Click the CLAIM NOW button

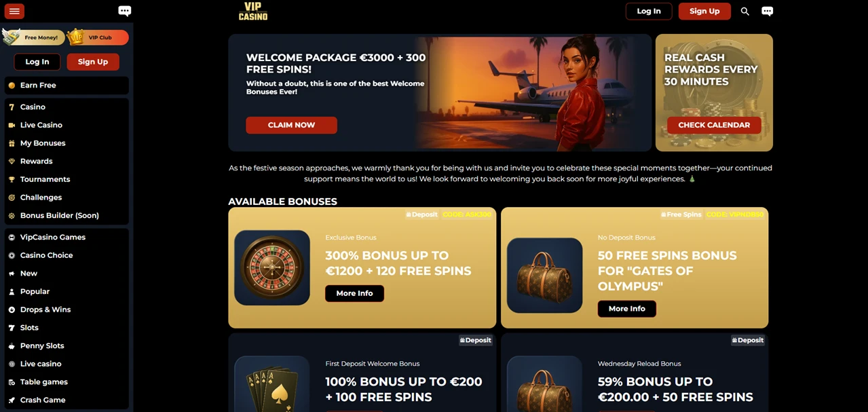tap(291, 125)
